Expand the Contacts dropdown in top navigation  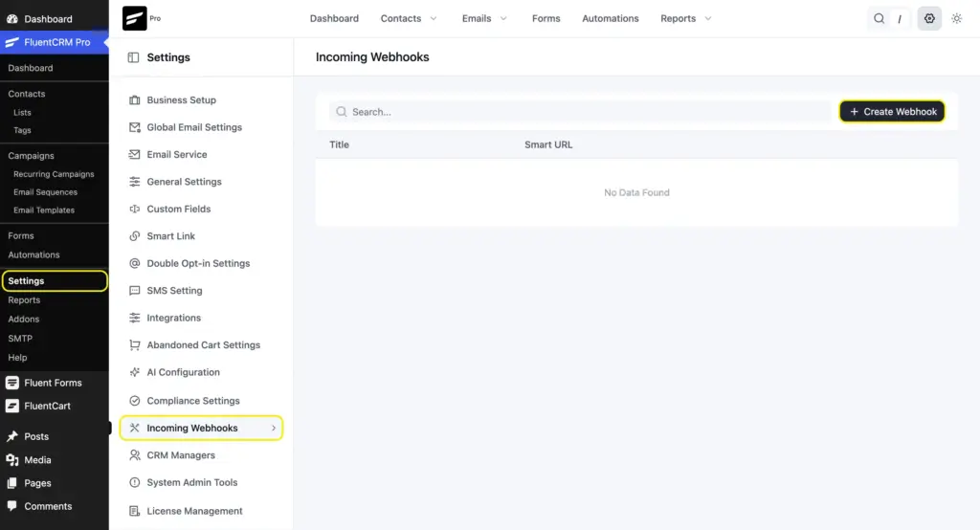click(x=434, y=19)
